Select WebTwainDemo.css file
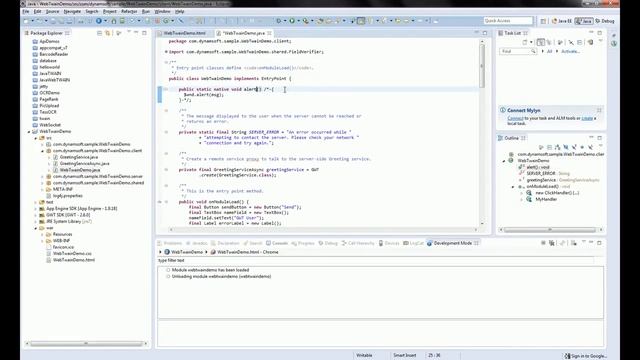 click(x=72, y=253)
